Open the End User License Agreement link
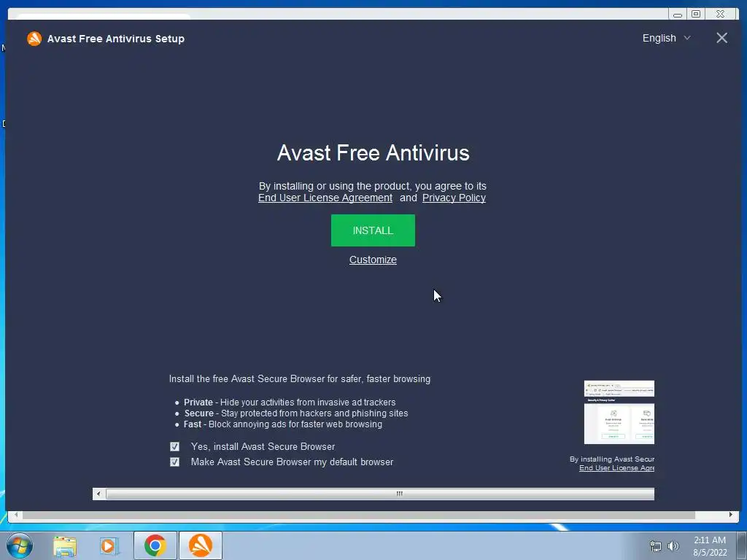Screen dimensions: 747x560 (325, 198)
